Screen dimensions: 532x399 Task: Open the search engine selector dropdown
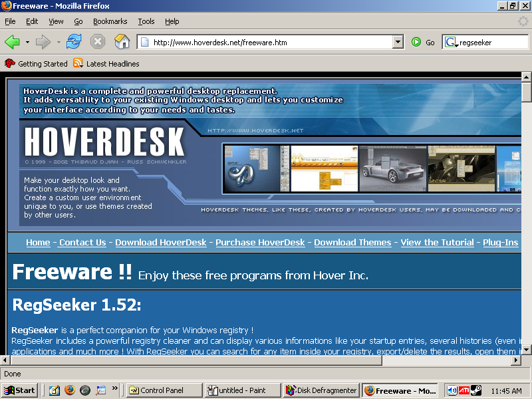(451, 42)
